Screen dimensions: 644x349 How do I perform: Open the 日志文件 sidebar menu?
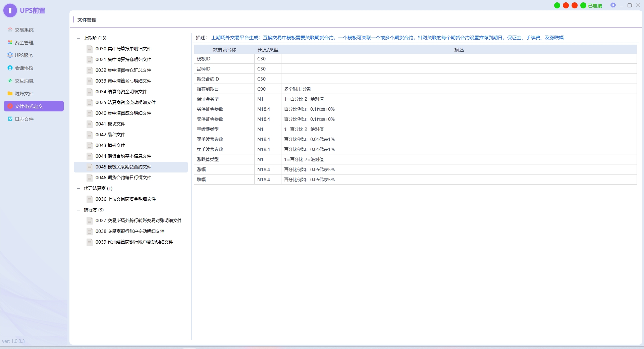[34, 119]
